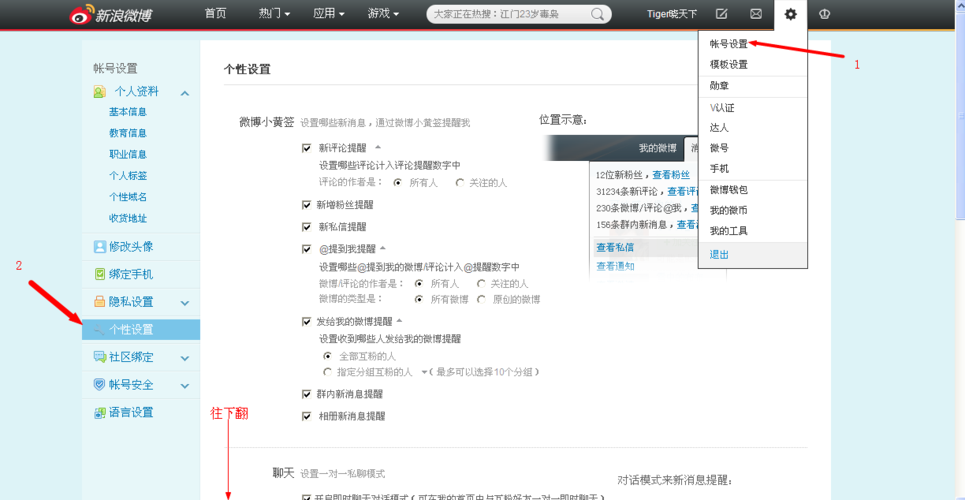The width and height of the screenshot is (965, 500).
Task: Click the crown membership icon
Action: [x=824, y=14]
